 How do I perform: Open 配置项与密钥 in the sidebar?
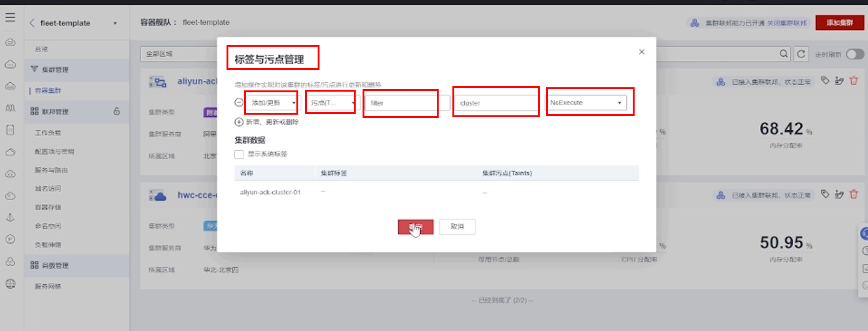pyautogui.click(x=54, y=151)
